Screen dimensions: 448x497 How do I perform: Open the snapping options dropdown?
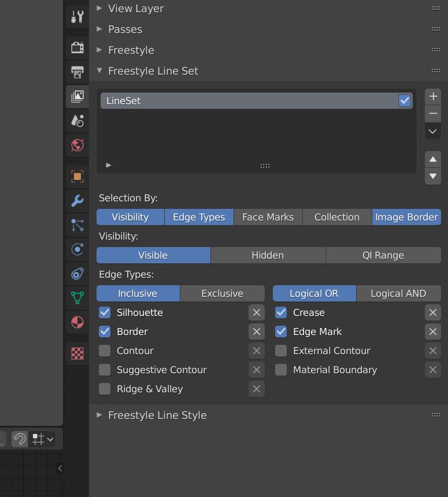click(42, 439)
